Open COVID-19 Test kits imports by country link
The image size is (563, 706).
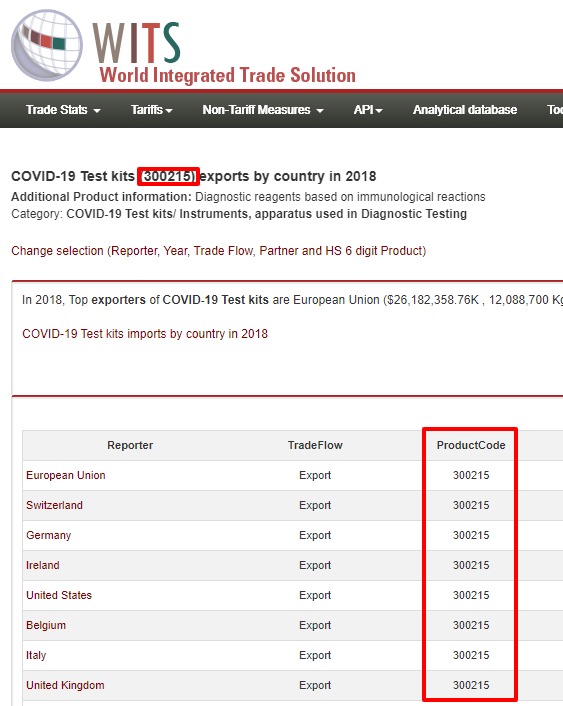point(145,334)
